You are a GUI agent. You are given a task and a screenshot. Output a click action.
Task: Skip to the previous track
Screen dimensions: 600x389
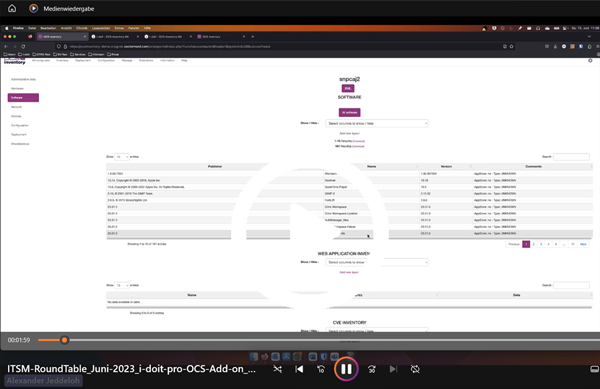pyautogui.click(x=299, y=369)
